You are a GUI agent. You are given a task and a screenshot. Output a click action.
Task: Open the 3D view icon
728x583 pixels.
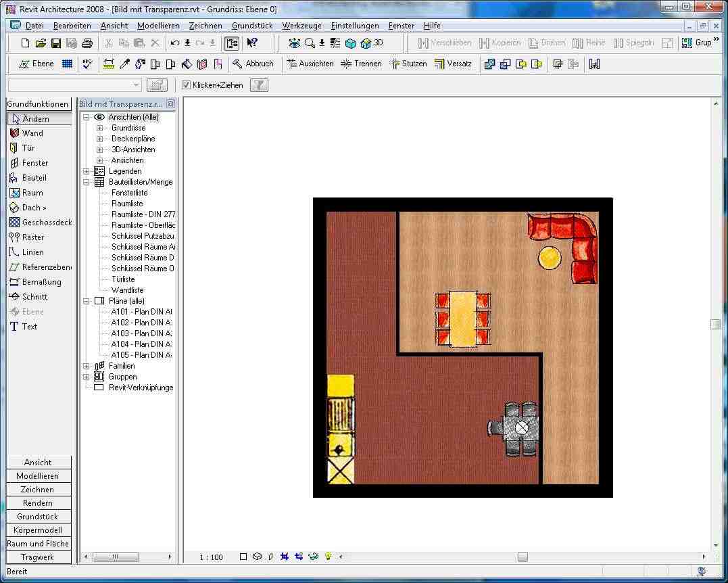click(372, 43)
